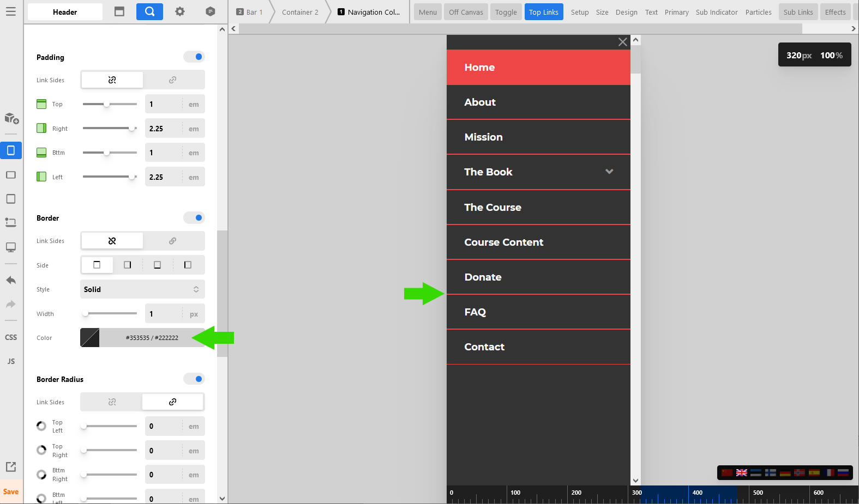The width and height of the screenshot is (859, 504).
Task: Open the JS editor from sidebar
Action: point(10,361)
